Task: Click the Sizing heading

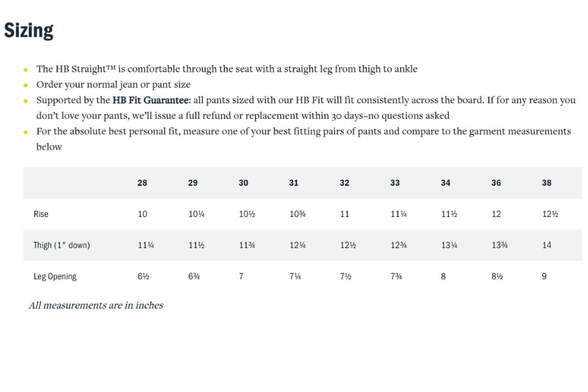Action: pos(29,30)
